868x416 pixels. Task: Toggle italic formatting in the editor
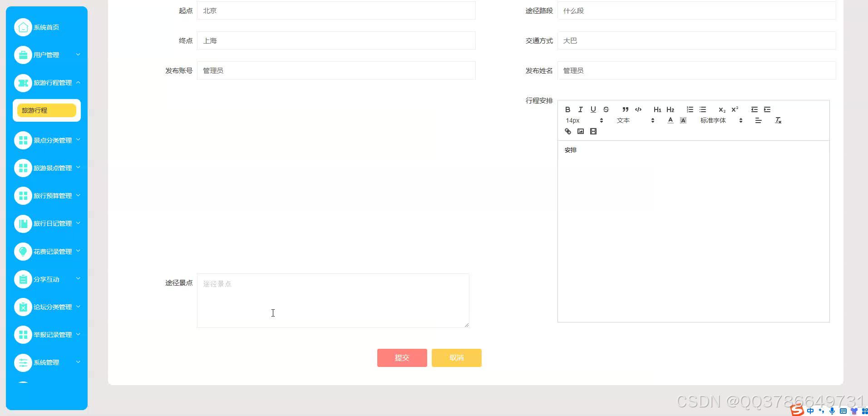click(580, 109)
